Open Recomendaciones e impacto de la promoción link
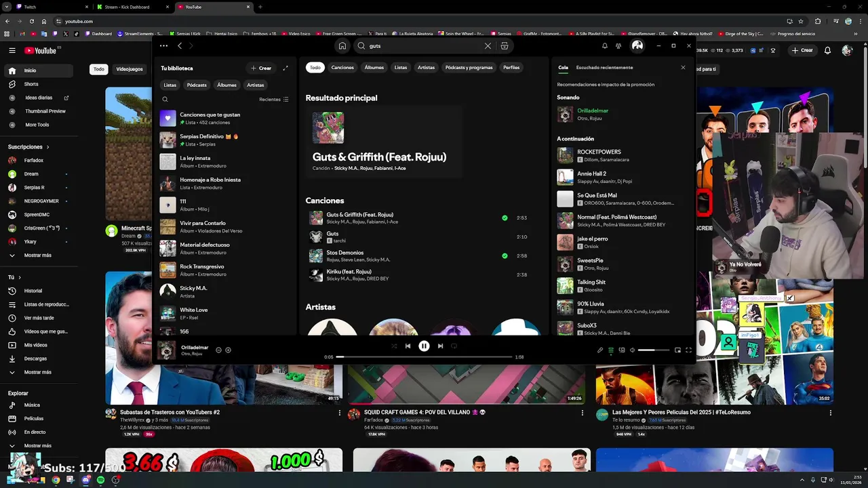The height and width of the screenshot is (488, 868). click(606, 85)
